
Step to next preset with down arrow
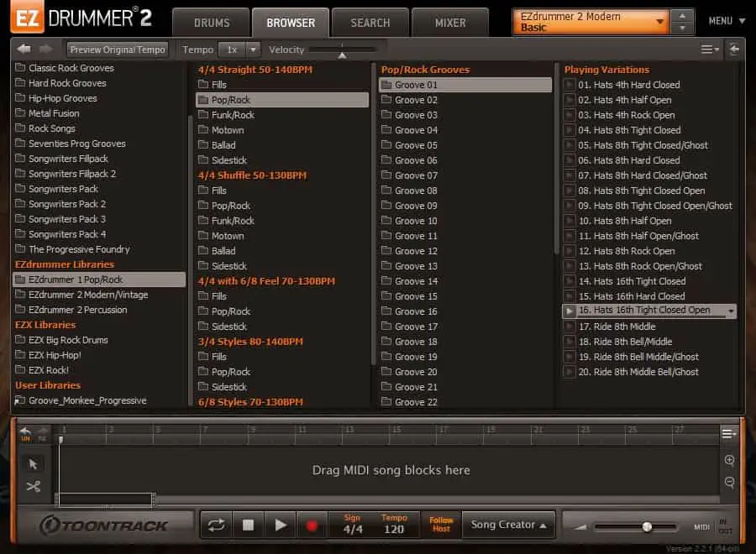click(682, 28)
